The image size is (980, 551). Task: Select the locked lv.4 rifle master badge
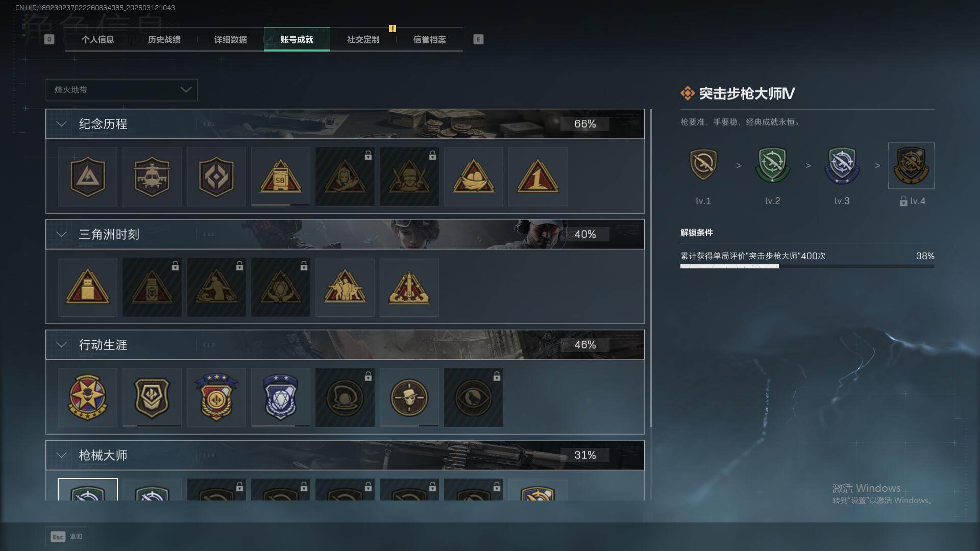(x=911, y=166)
